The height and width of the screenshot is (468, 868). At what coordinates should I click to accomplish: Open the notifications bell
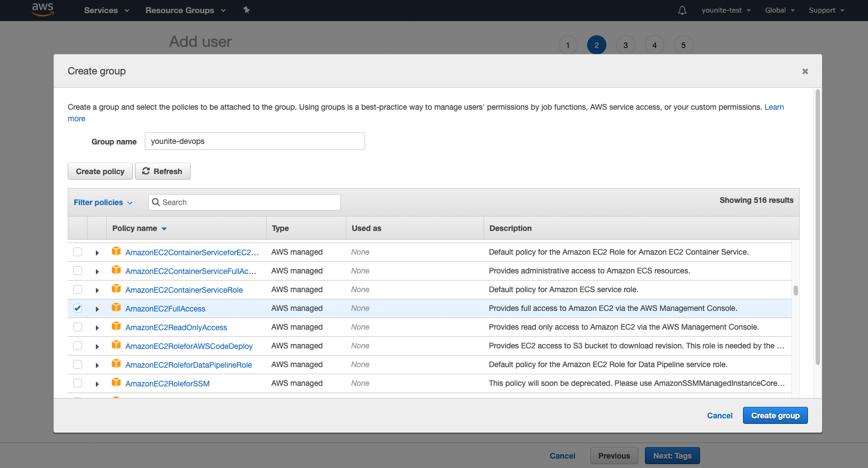(682, 10)
